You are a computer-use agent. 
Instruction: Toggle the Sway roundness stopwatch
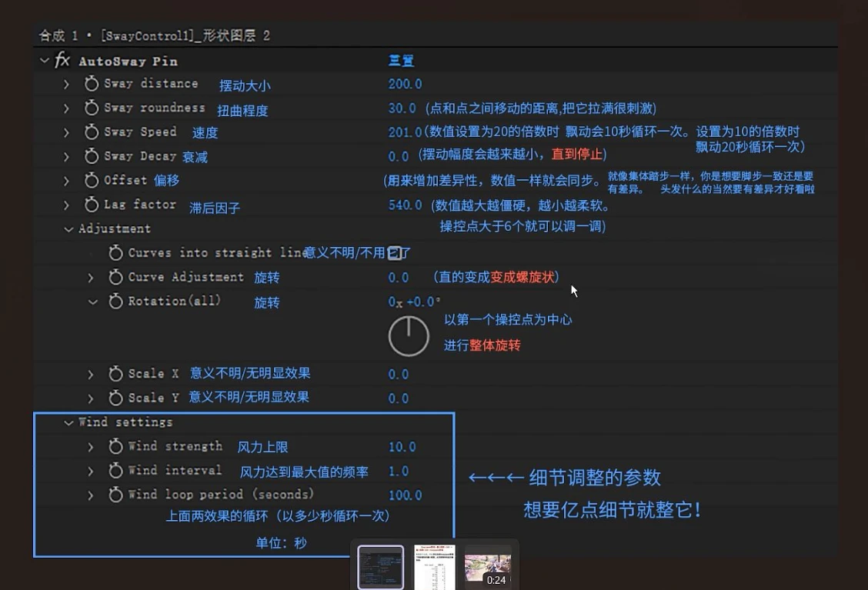[92, 108]
